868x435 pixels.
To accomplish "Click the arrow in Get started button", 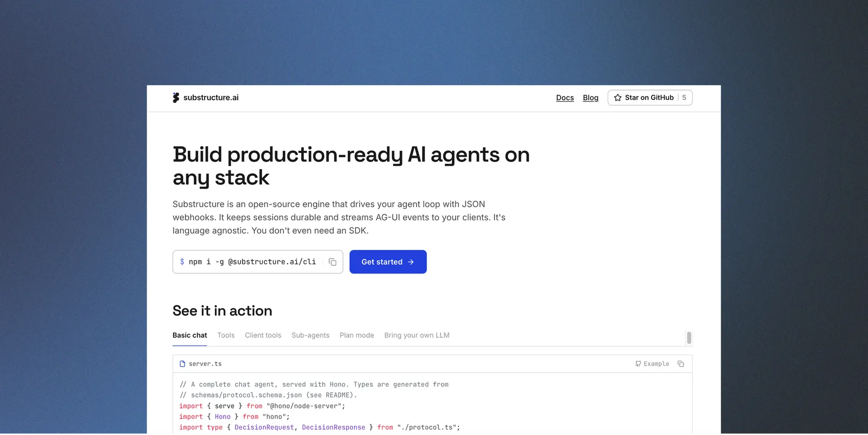I will tap(411, 262).
